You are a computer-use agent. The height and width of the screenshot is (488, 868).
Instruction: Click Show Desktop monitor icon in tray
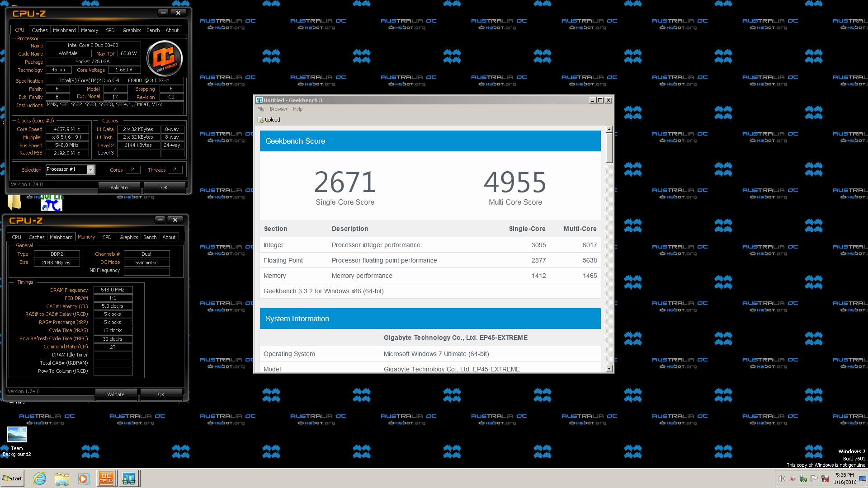pos(863,479)
